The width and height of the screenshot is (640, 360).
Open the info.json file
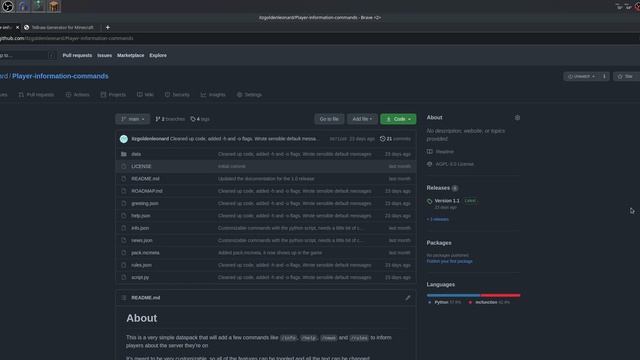[140, 228]
